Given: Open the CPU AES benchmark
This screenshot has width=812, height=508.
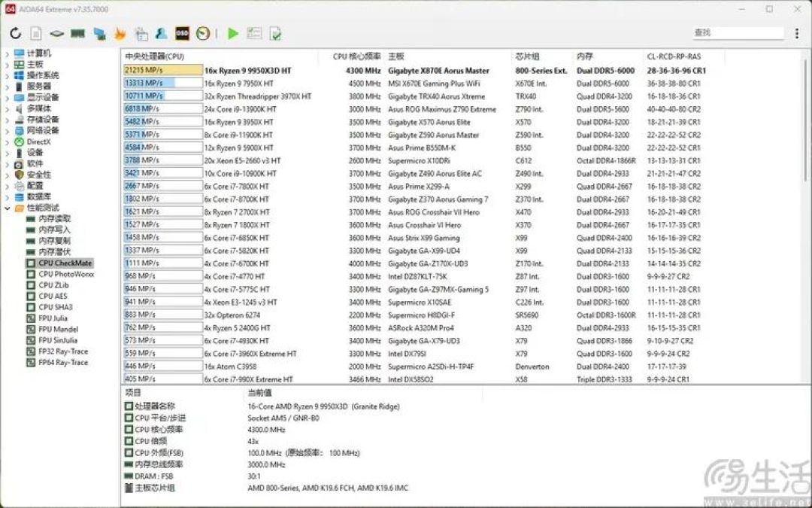Looking at the screenshot, I should (x=53, y=296).
